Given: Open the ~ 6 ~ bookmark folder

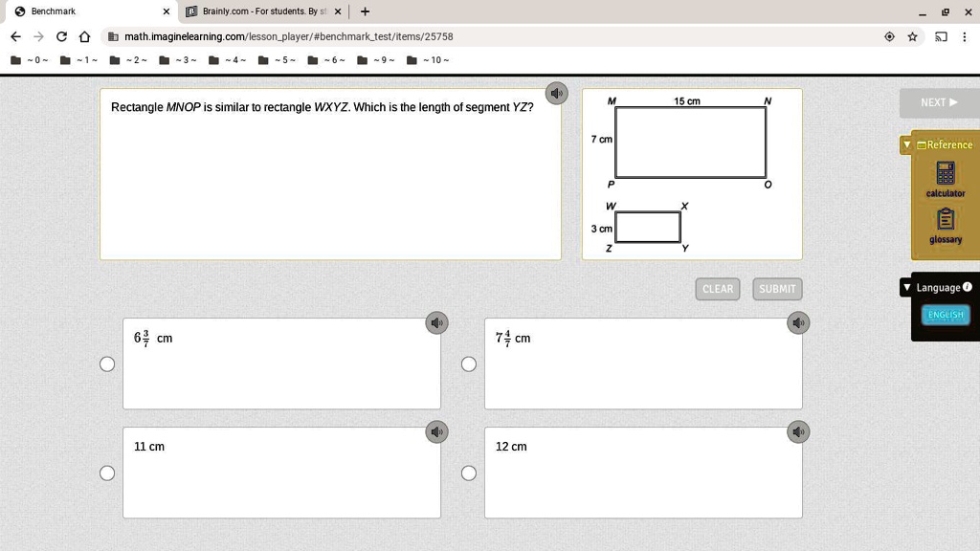Looking at the screenshot, I should pyautogui.click(x=326, y=60).
